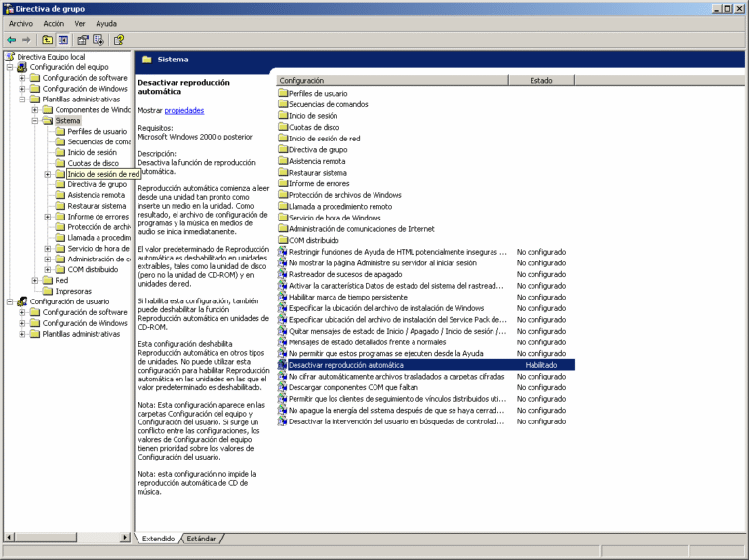Image resolution: width=749 pixels, height=560 pixels.
Task: Click the Export List toolbar icon
Action: pyautogui.click(x=99, y=40)
